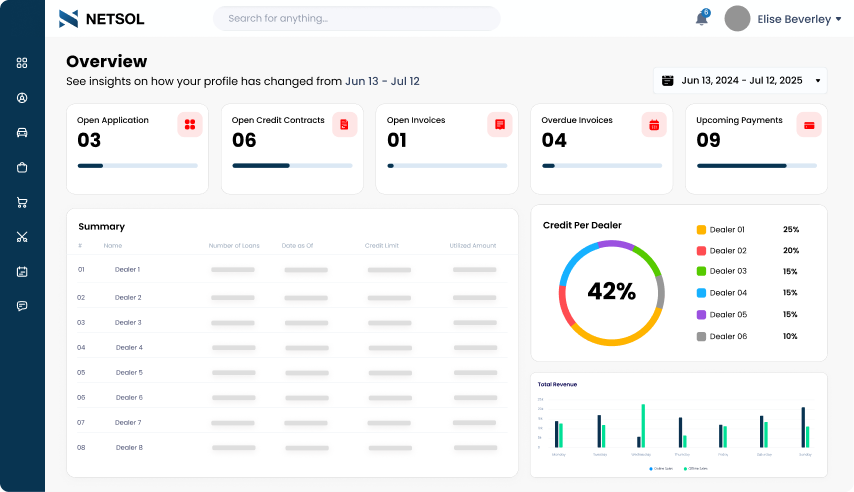Open the Upcoming Payments card
This screenshot has width=854, height=492.
click(x=756, y=148)
